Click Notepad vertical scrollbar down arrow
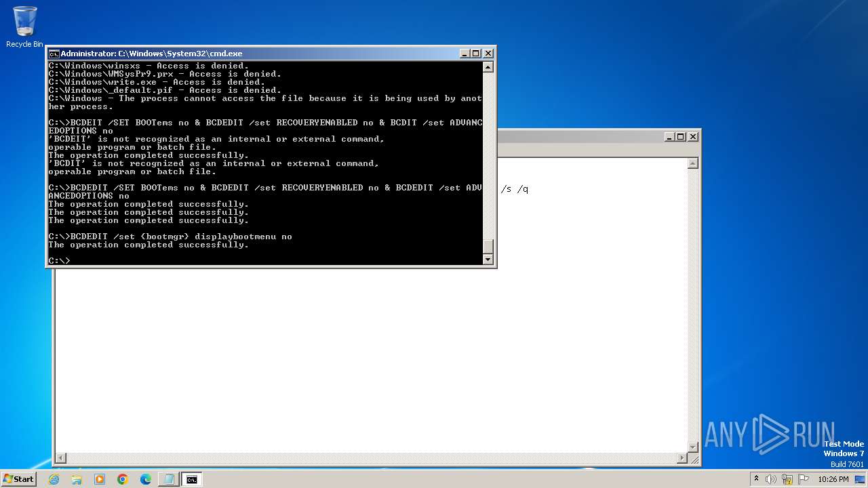Screen dimensions: 868x488 coord(692,447)
